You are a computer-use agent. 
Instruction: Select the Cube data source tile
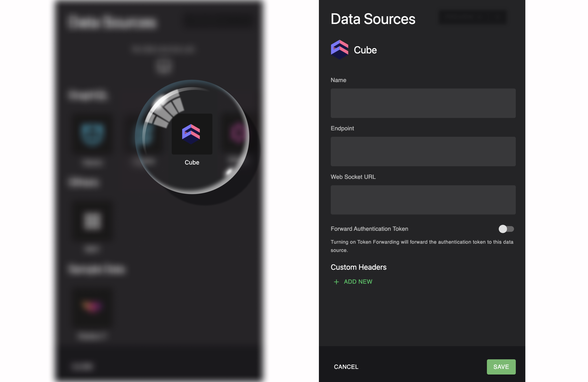pyautogui.click(x=192, y=134)
